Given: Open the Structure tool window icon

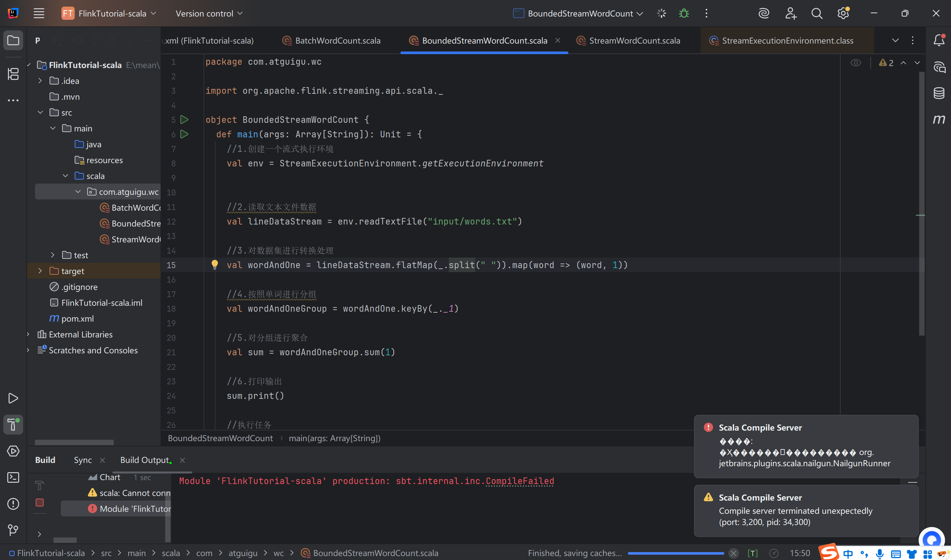Looking at the screenshot, I should 13,74.
